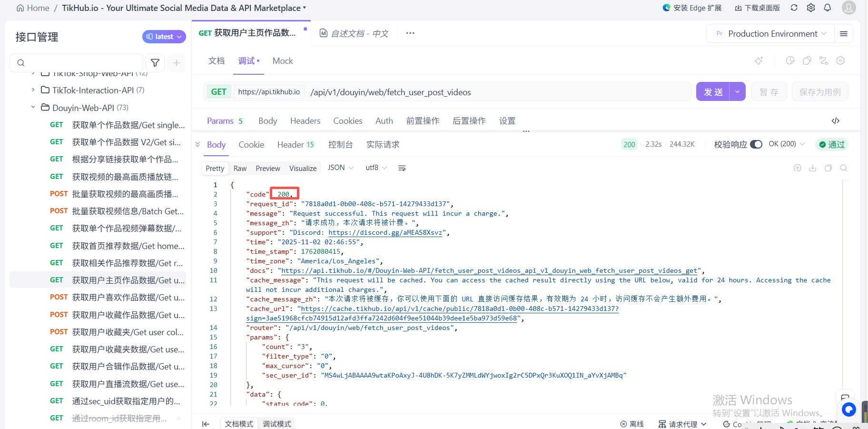This screenshot has height=429, width=868.
Task: Expand the TikTok-Interaction-API folder
Action: [33, 90]
